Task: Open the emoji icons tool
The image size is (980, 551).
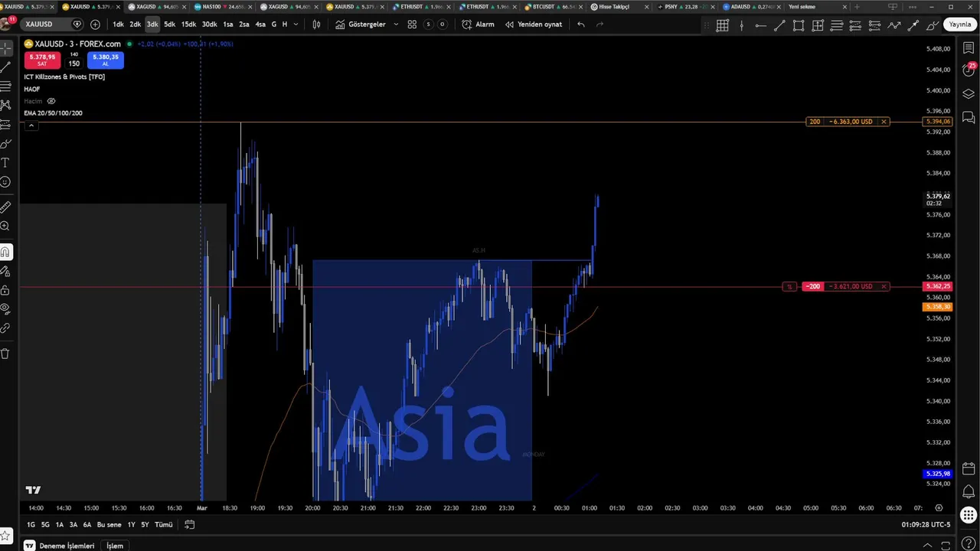Action: click(x=5, y=182)
